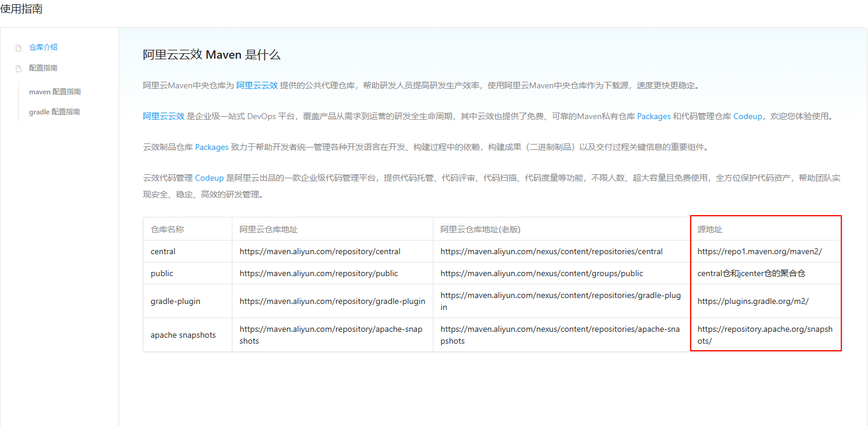Select the central repository name cell
The image size is (868, 426).
[x=162, y=251]
